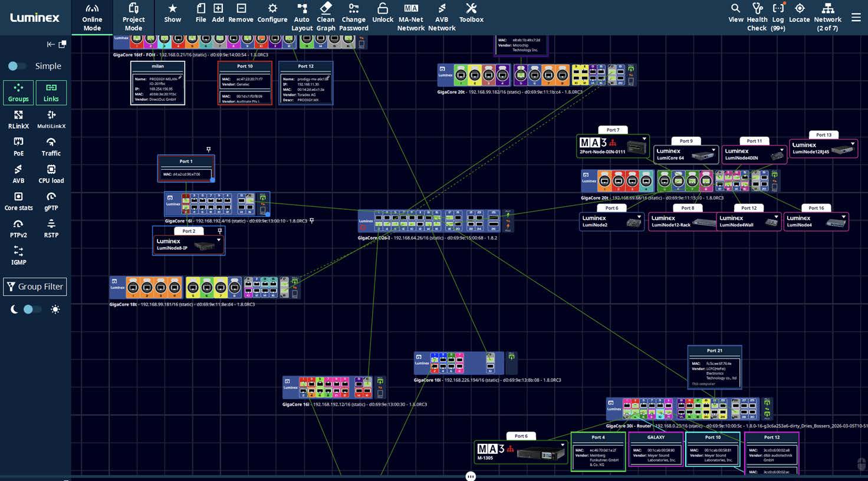Toggle the MultiLinkX overlay
This screenshot has width=868, height=481.
(x=51, y=120)
